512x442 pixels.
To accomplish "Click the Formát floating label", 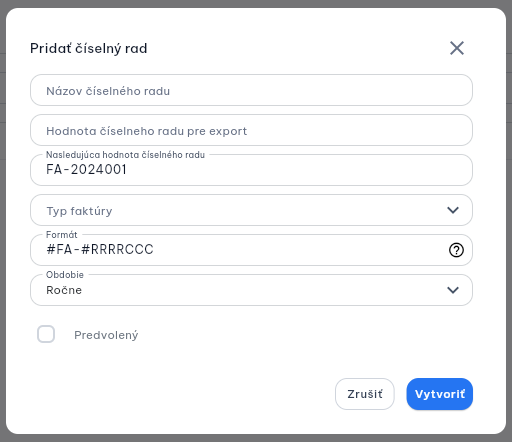I will [62, 235].
